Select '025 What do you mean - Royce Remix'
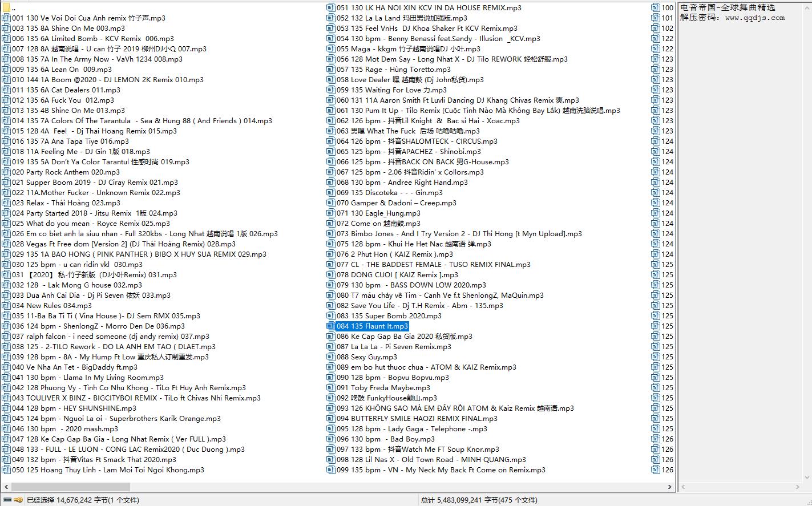 pos(91,224)
